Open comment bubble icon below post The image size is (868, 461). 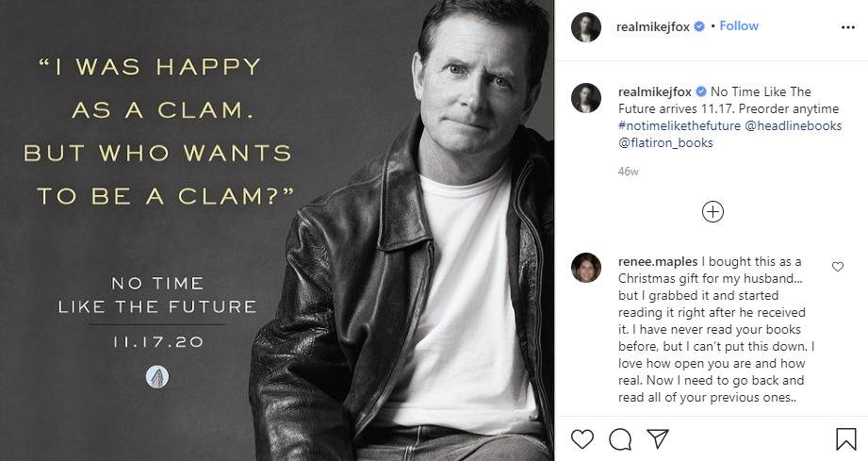tap(619, 439)
